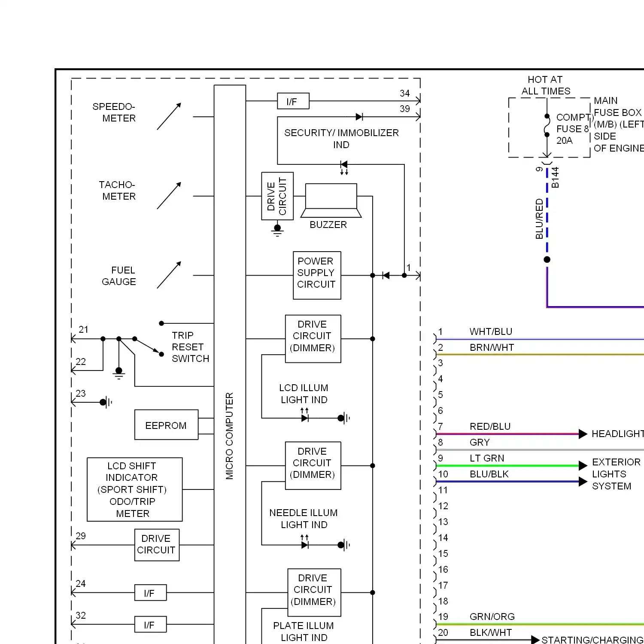The width and height of the screenshot is (644, 644).
Task: Click the GRY wire label
Action: (480, 442)
